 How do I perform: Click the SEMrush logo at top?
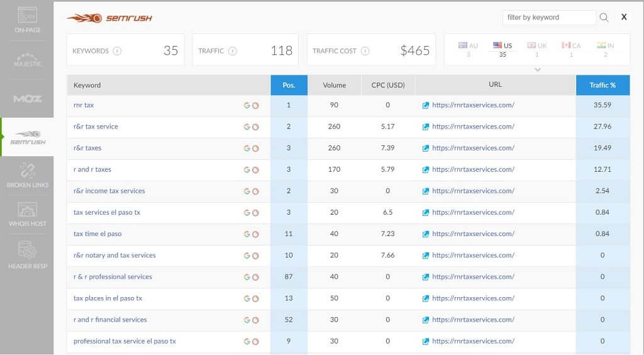(109, 18)
